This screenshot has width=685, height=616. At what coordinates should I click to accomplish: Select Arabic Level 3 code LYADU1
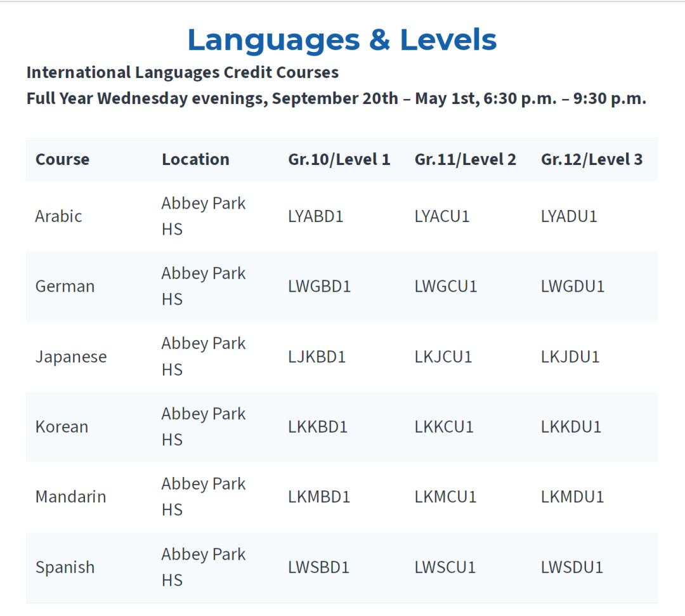[569, 216]
